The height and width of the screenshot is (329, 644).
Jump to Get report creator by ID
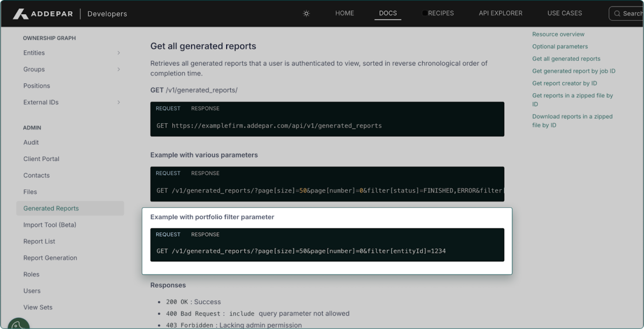click(x=564, y=83)
